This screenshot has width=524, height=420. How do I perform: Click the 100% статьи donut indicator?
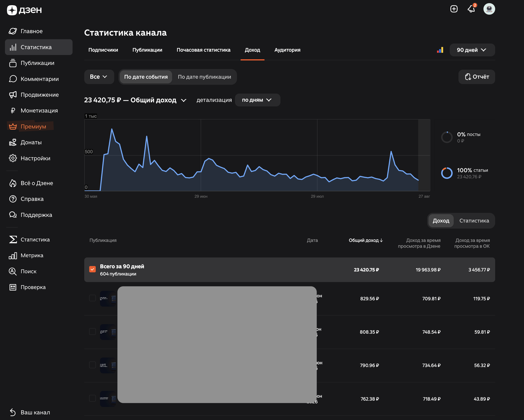pyautogui.click(x=447, y=173)
